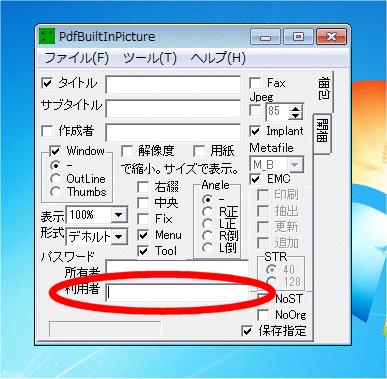Maximize the PdfBuiltInPicture window

coord(298,37)
